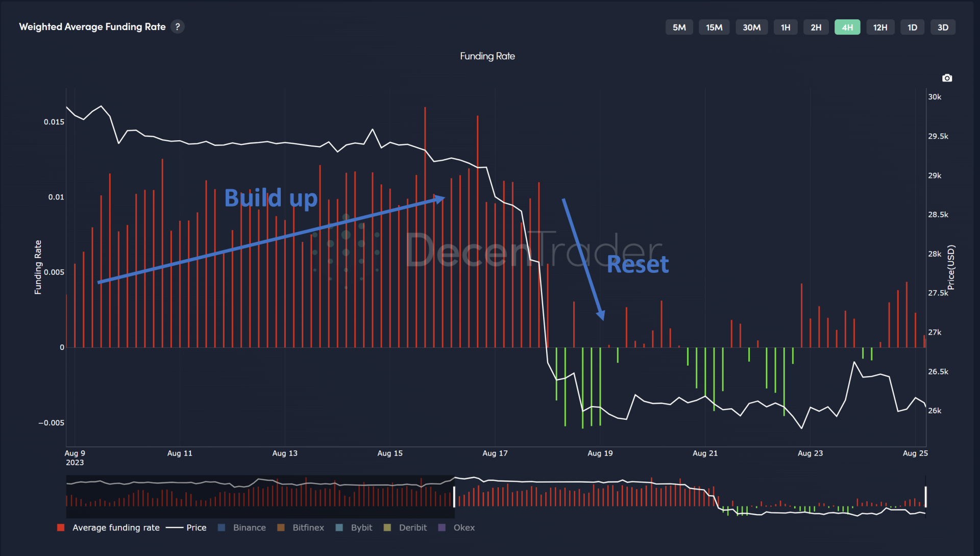980x556 pixels.
Task: Click the Bybit legend color square
Action: tap(339, 527)
